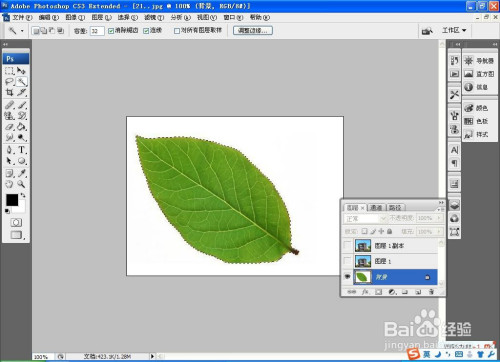Open the 工作区 workspace dropdown

click(454, 31)
